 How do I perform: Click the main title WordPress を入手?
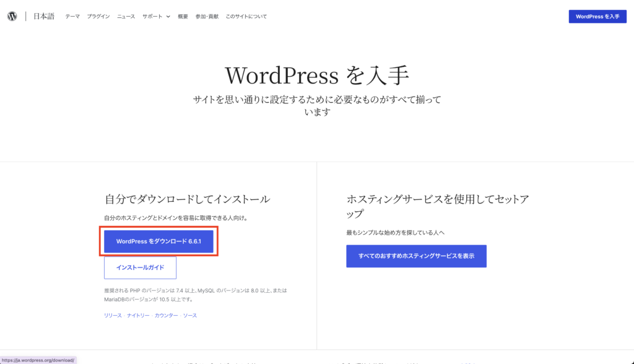pos(316,76)
